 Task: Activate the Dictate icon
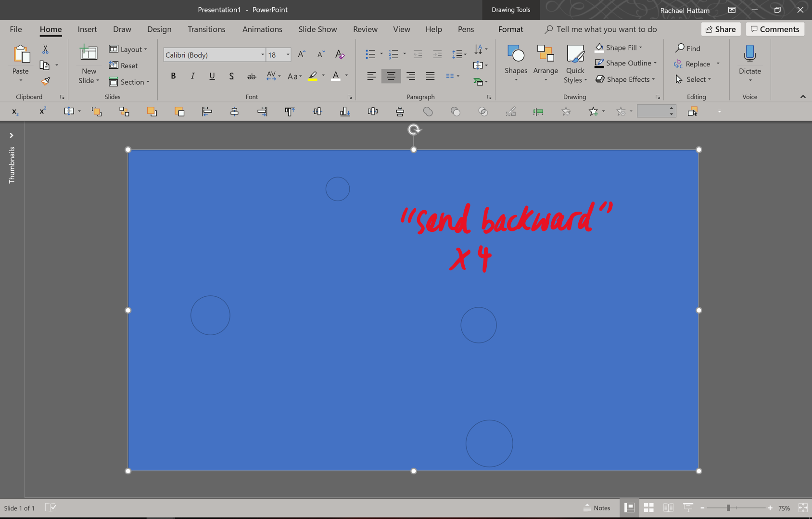pyautogui.click(x=749, y=63)
